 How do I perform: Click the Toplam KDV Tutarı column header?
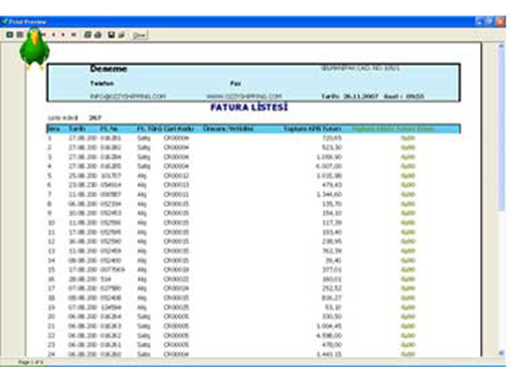312,129
